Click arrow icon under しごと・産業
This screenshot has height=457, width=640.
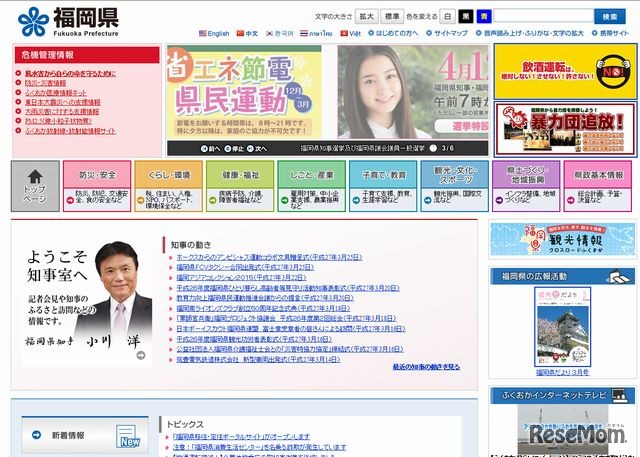point(284,200)
